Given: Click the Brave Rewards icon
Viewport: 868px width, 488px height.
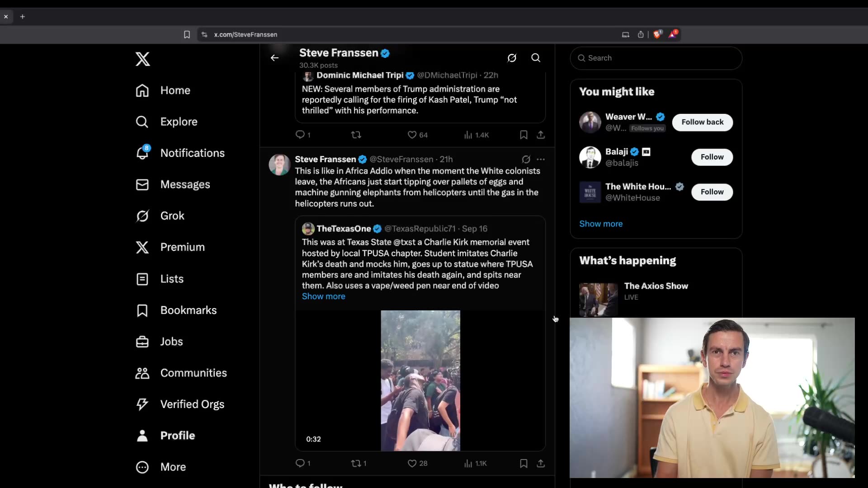Looking at the screenshot, I should 673,34.
